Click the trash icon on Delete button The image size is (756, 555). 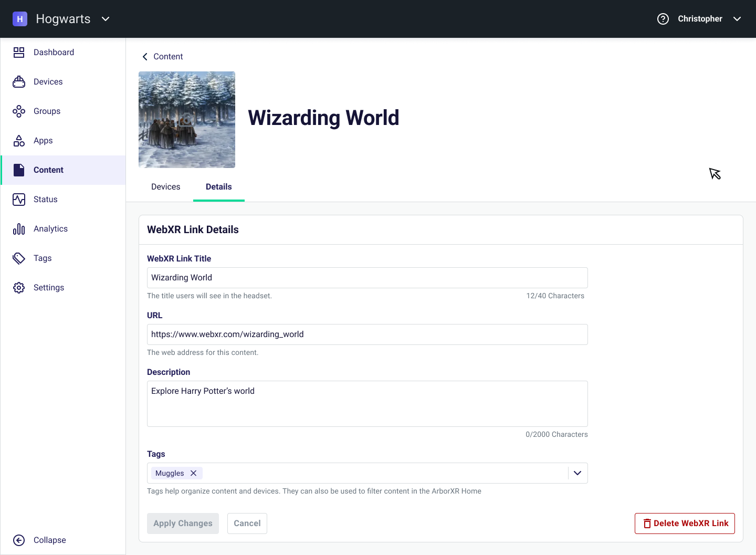click(x=647, y=523)
